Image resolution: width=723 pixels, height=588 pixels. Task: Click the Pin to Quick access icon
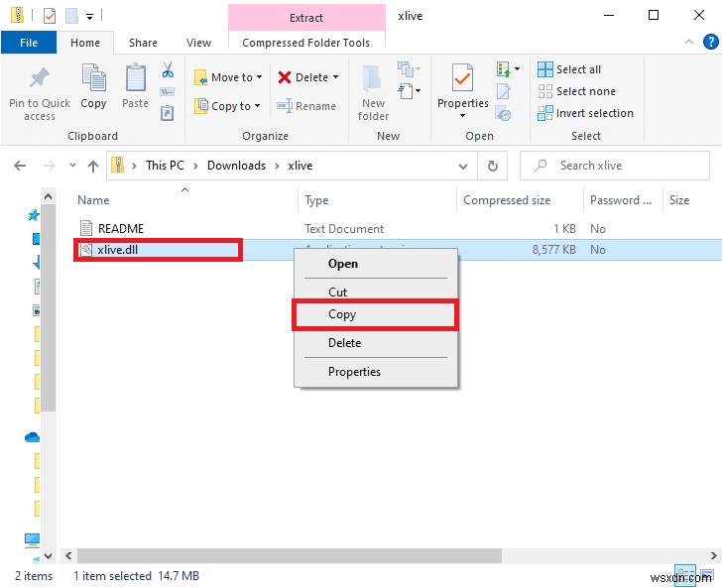pyautogui.click(x=40, y=77)
